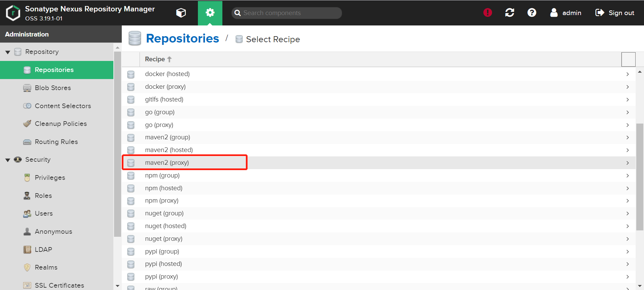Viewport: 644px width, 290px height.
Task: Click the Refresh icon in header
Action: coord(510,13)
